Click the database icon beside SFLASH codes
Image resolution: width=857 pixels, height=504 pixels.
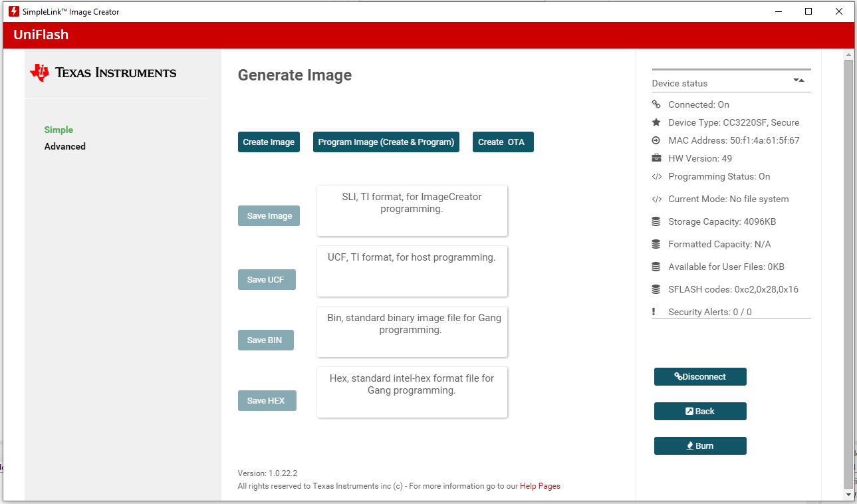656,289
